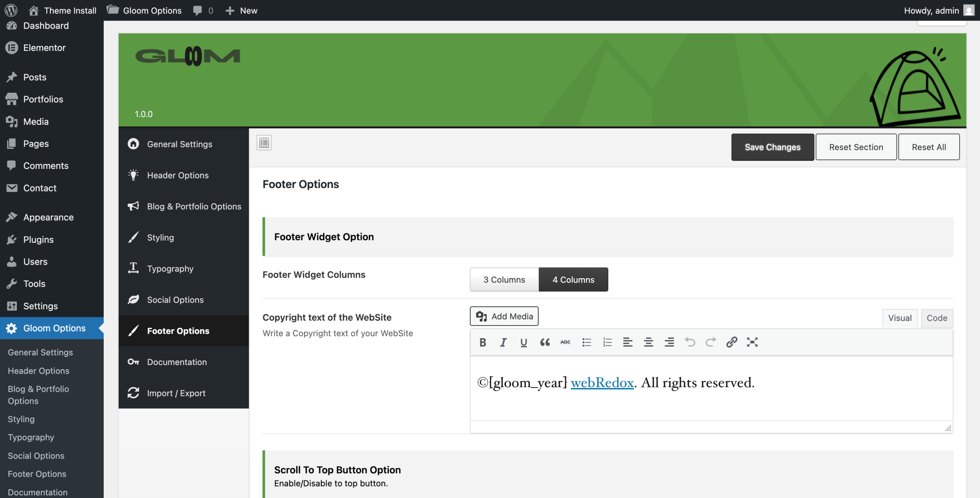Apply italic formatting in the editor

(x=503, y=342)
